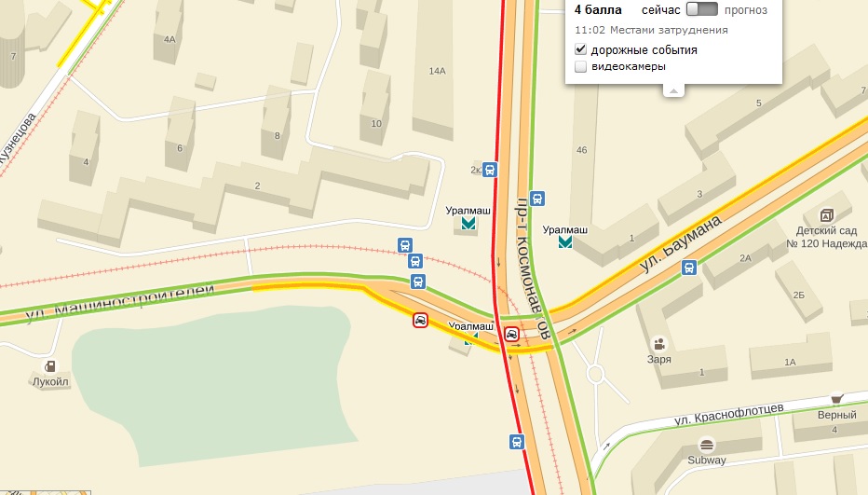
Task: Uncheck дорожные события checkbox
Action: point(580,49)
